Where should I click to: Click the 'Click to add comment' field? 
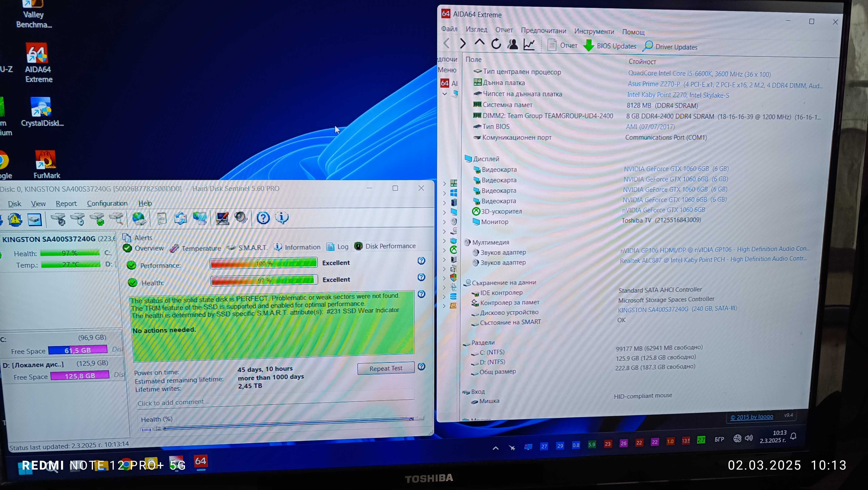click(276, 402)
